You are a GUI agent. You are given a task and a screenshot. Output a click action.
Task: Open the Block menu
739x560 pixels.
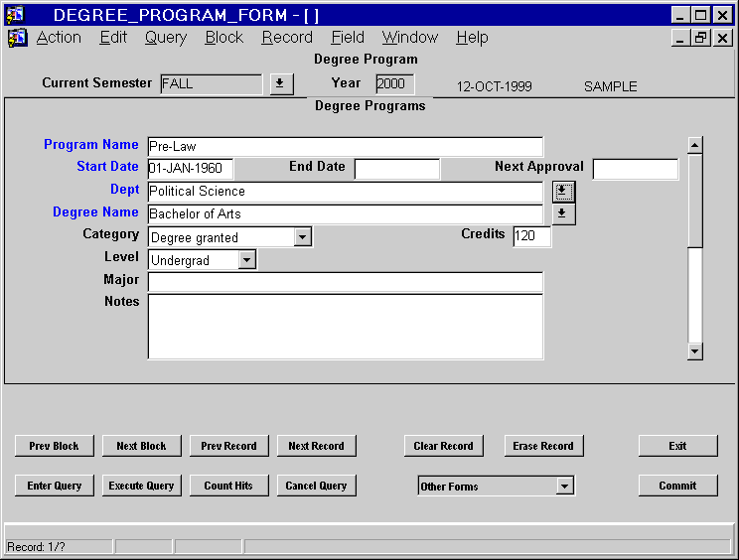[224, 37]
